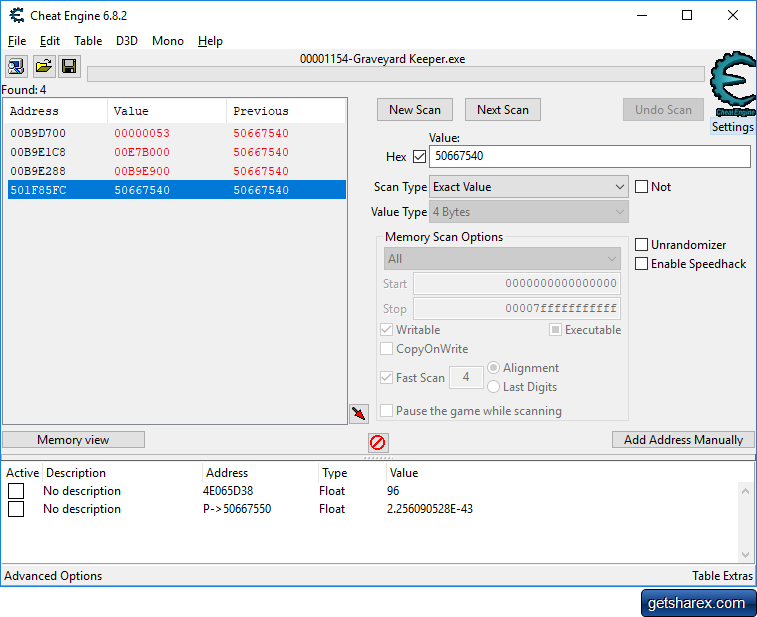Screen dimensions: 757x617
Task: Toggle the Hex checkbox
Action: [x=419, y=157]
